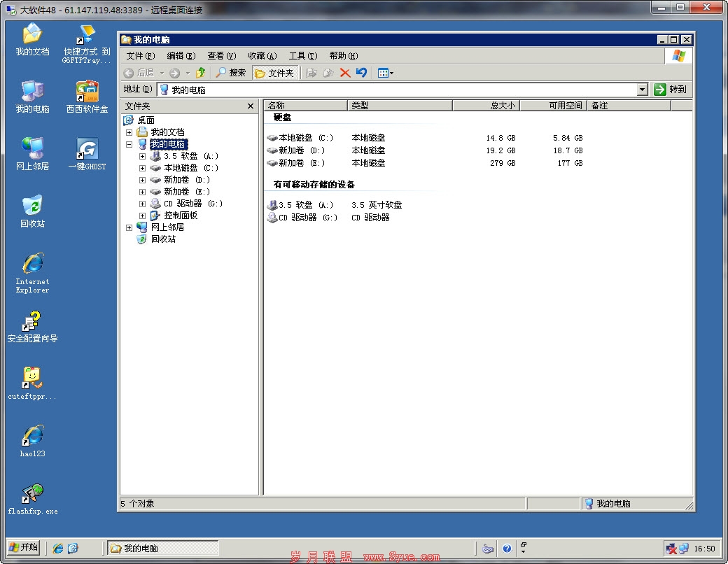Click the Copy To toolbar icon
This screenshot has height=564, width=728.
coord(328,73)
